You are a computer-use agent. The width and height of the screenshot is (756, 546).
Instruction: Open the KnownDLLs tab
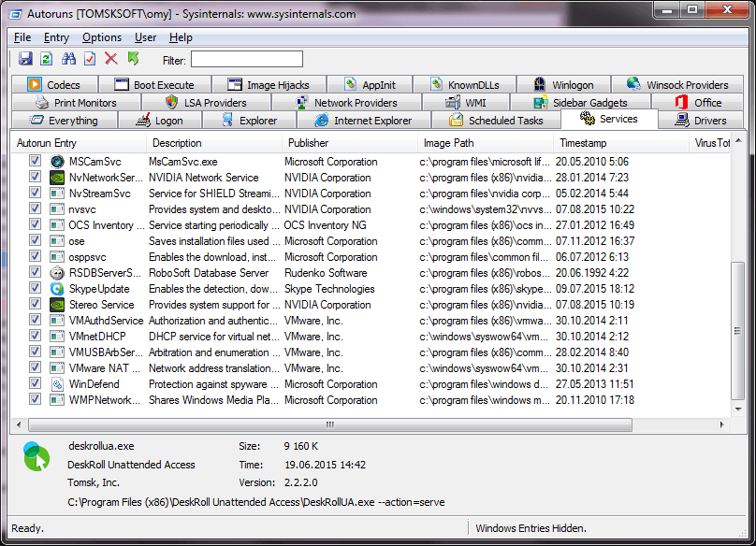click(465, 85)
